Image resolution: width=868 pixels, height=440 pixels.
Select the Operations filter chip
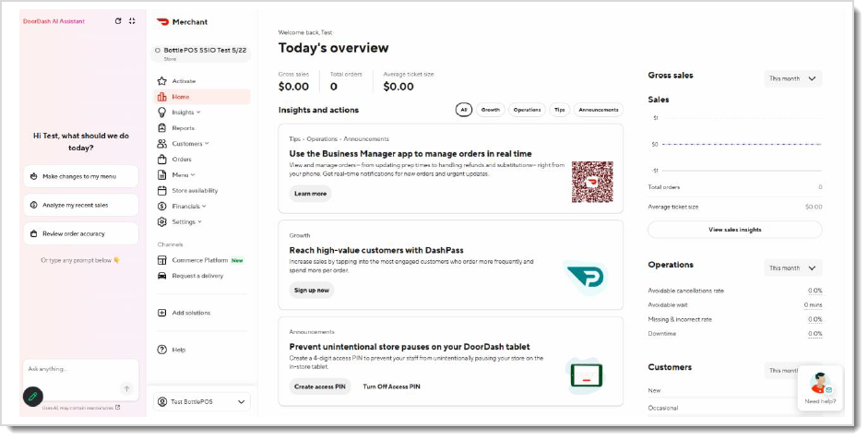click(x=527, y=110)
